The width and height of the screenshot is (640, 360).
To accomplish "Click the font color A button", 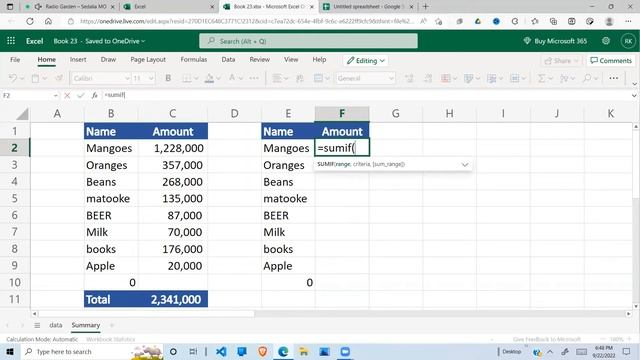I will tap(231, 78).
